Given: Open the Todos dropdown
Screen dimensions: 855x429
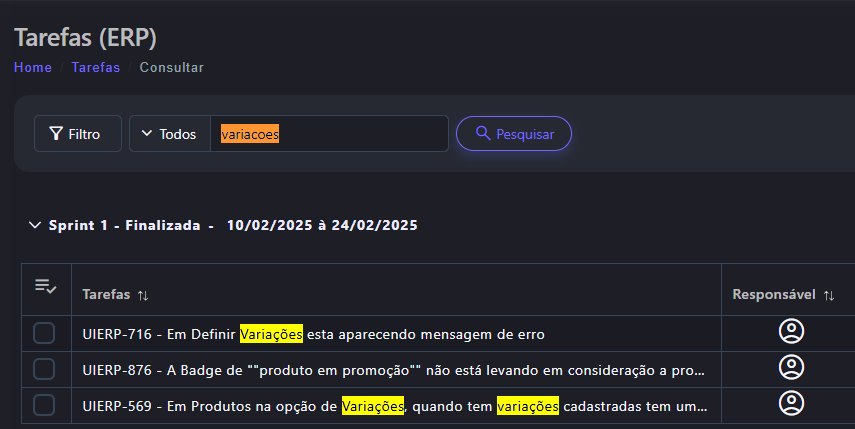Looking at the screenshot, I should (169, 133).
